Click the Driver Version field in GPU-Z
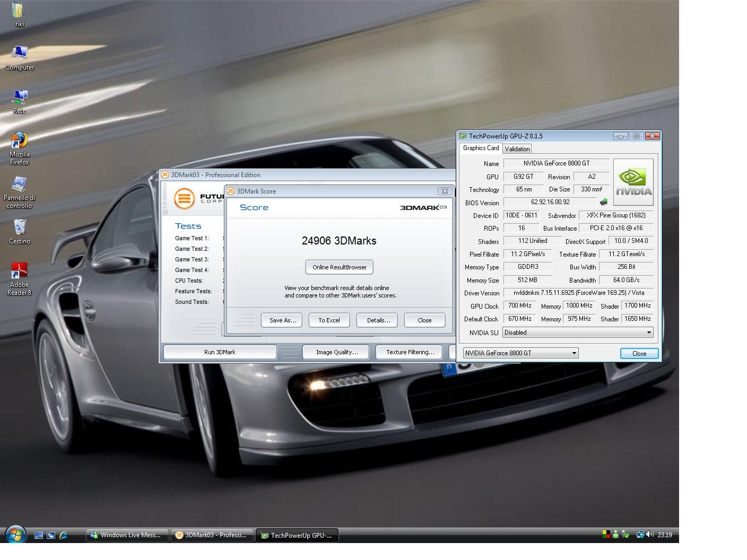 tap(578, 293)
